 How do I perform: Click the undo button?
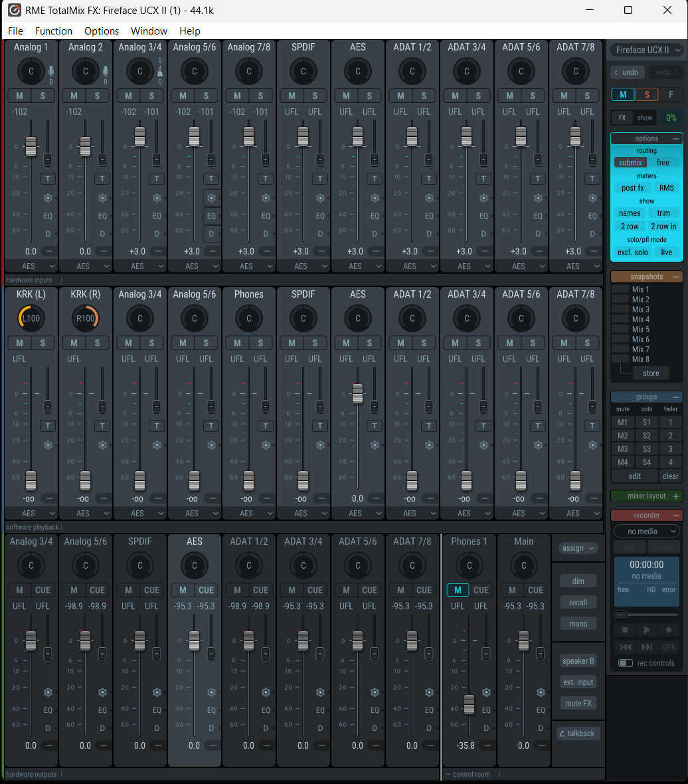626,72
